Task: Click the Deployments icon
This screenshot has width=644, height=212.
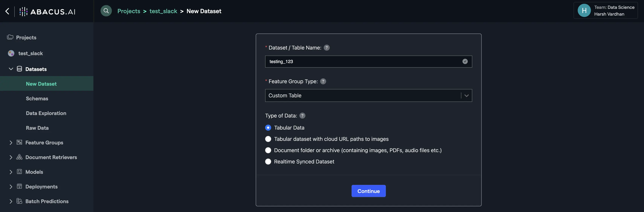Action: [x=19, y=187]
